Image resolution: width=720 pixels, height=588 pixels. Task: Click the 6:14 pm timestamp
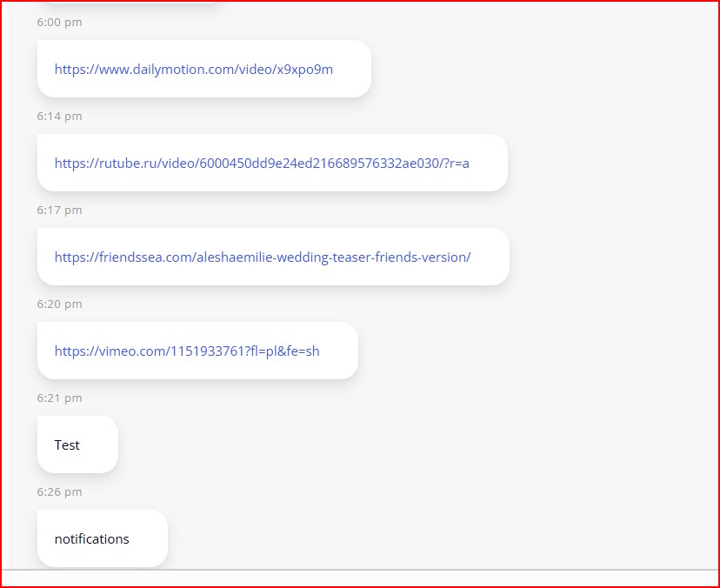(59, 117)
